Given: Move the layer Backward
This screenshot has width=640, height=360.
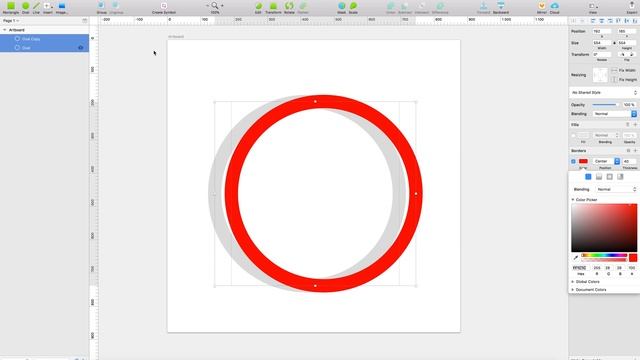Looking at the screenshot, I should point(501,6).
